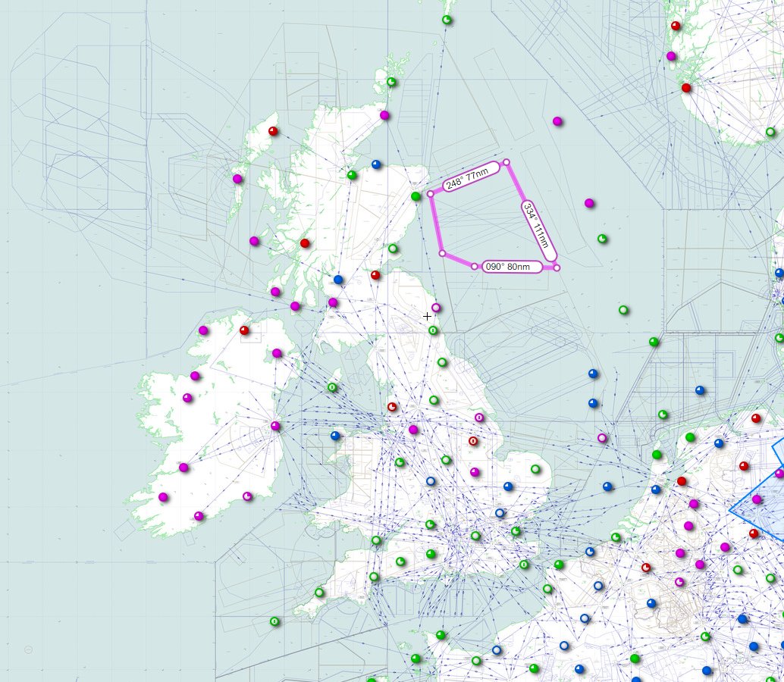Click the "090° 80nm" route leg label
Viewport: 784px width, 682px height.
(513, 267)
